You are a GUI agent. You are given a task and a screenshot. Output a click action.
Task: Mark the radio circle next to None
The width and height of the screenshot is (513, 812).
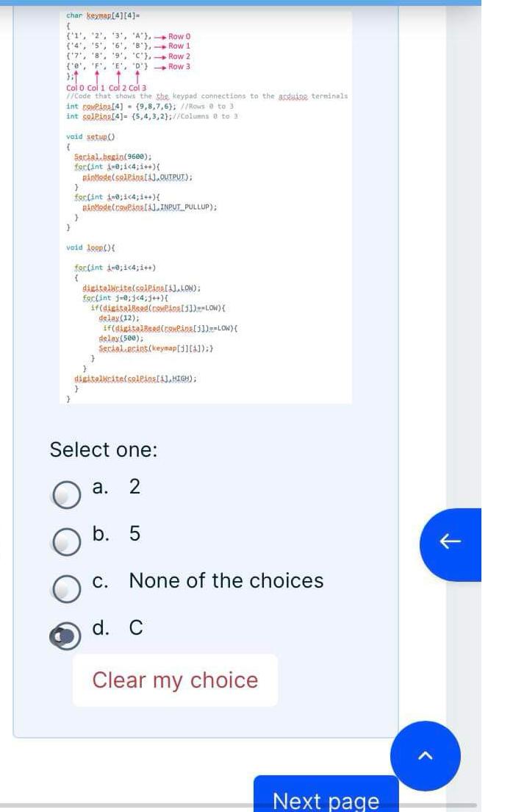pyautogui.click(x=66, y=588)
